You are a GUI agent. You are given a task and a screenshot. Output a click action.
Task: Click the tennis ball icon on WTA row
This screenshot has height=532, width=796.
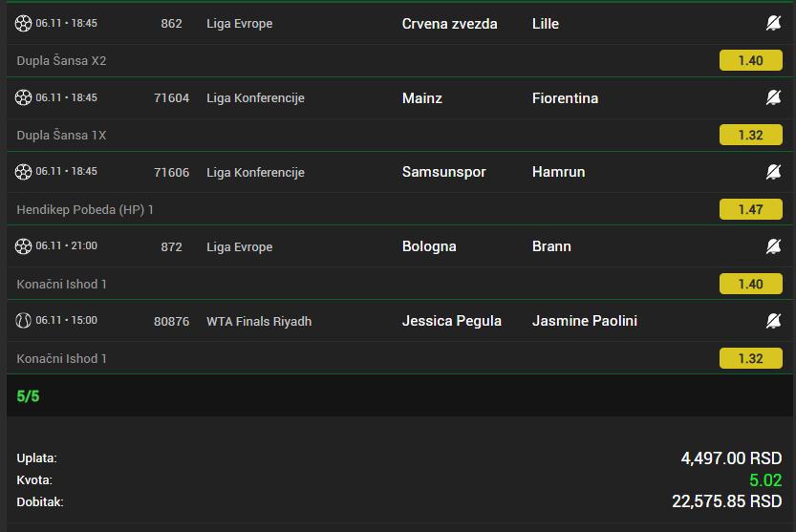tap(24, 321)
